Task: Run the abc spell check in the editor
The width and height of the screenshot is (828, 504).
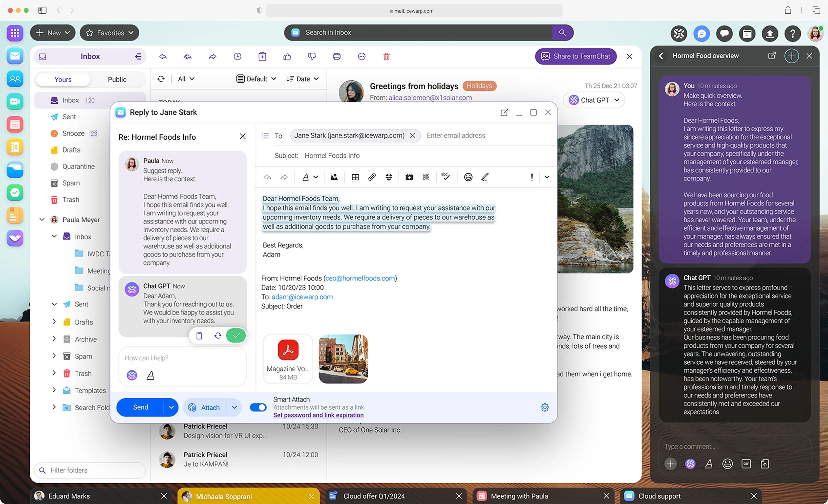Action: [445, 177]
